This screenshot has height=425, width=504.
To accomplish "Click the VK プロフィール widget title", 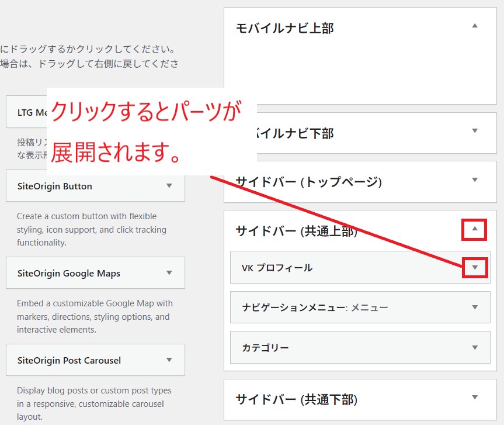I will pos(277,268).
